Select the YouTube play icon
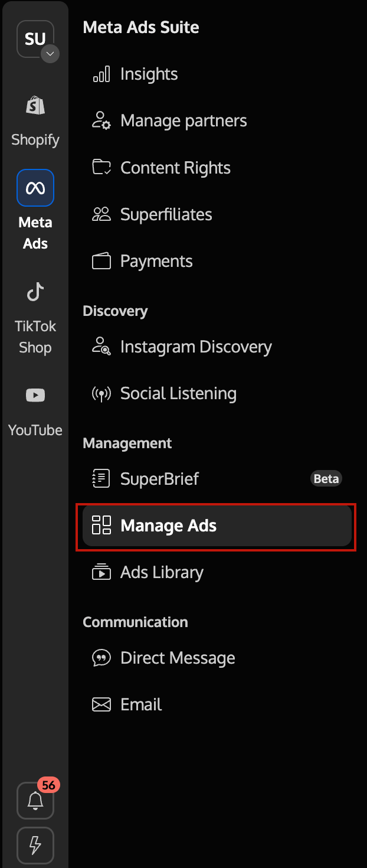 tap(35, 396)
